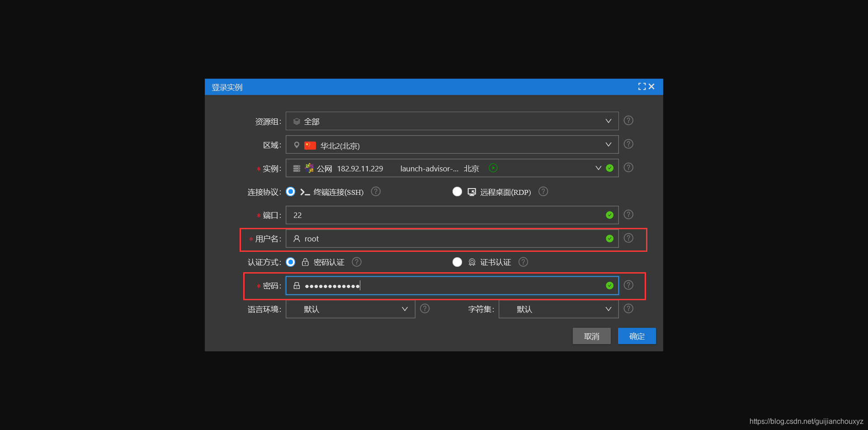This screenshot has width=868, height=430.
Task: Click help icon next to 证书认证
Action: tap(524, 262)
